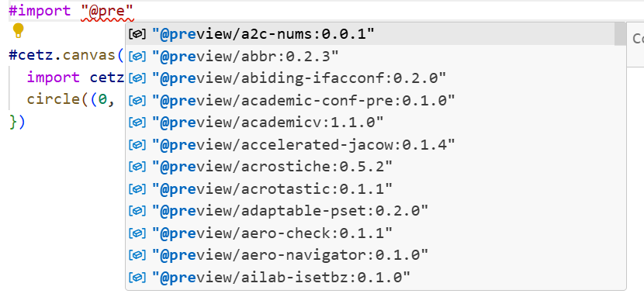
Task: Click the package icon beside abiding-ifacconf suggestion
Action: click(137, 78)
